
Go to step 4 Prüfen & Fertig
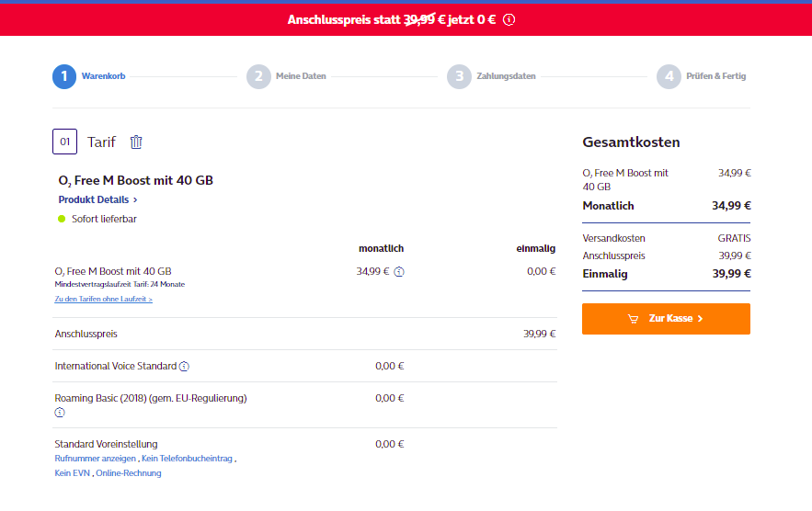tap(702, 76)
